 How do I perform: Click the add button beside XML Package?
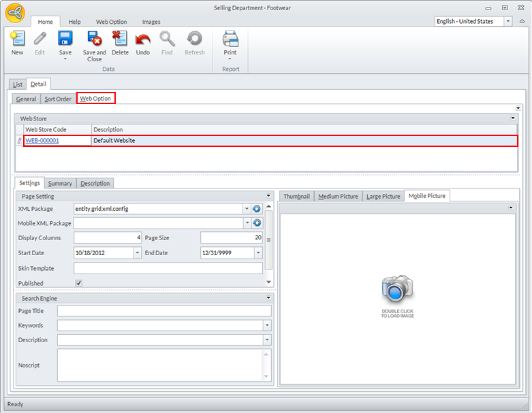(x=257, y=209)
